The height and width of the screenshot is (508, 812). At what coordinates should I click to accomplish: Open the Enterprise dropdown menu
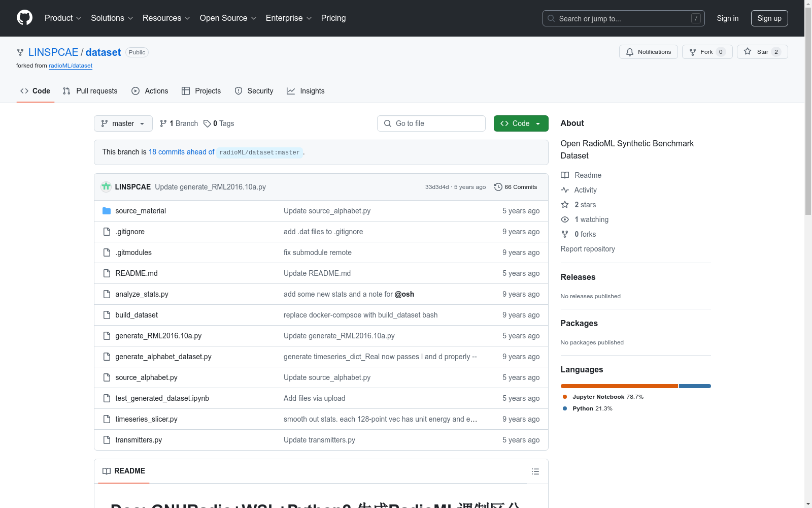click(289, 18)
